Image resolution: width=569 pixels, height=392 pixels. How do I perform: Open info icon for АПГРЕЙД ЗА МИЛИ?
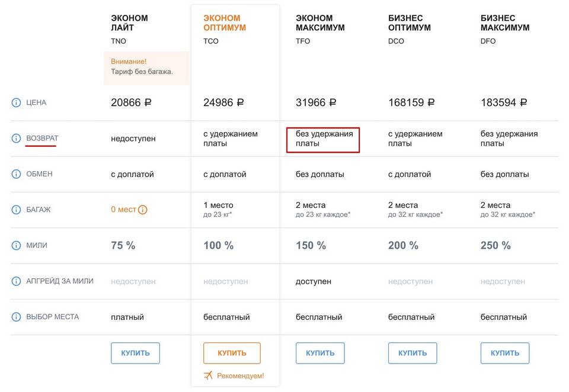pyautogui.click(x=17, y=281)
